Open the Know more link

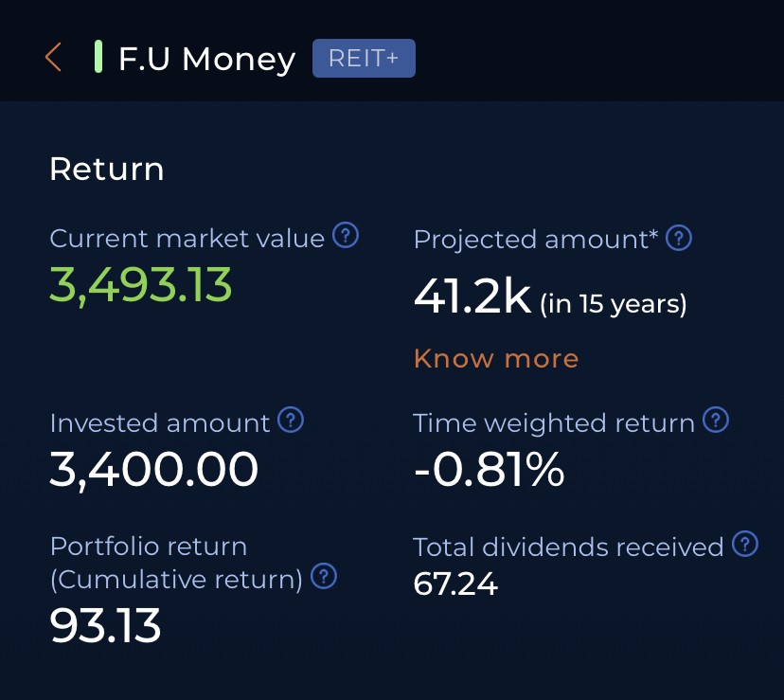(496, 359)
